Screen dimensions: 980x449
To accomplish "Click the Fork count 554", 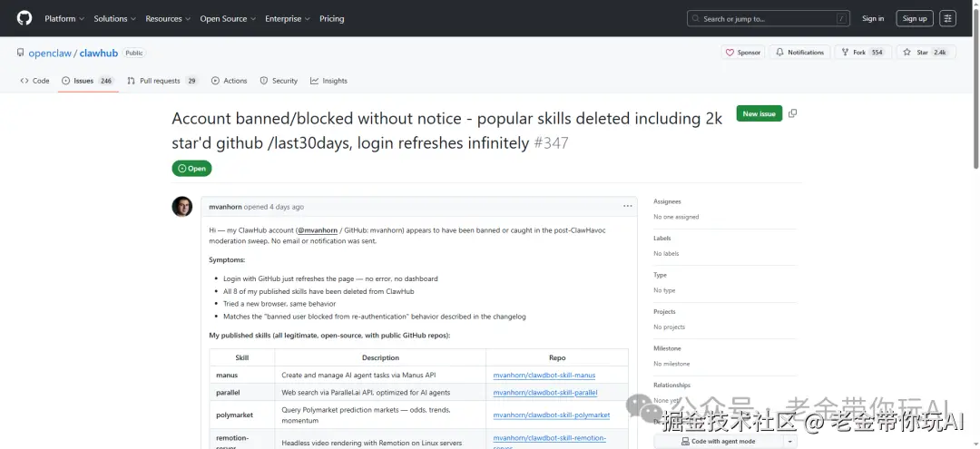I will (x=877, y=53).
